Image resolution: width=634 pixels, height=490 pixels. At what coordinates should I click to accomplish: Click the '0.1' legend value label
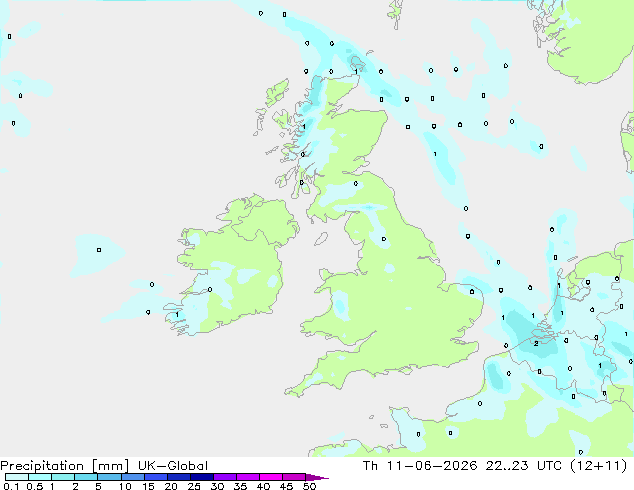[11, 486]
